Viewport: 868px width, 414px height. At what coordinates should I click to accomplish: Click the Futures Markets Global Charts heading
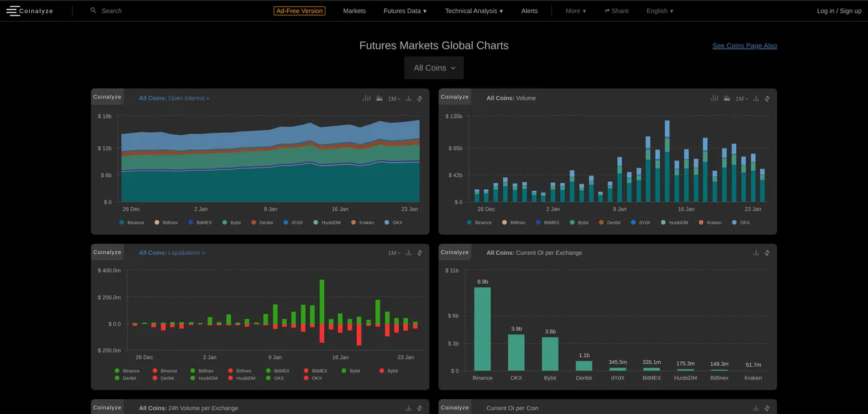pos(434,45)
